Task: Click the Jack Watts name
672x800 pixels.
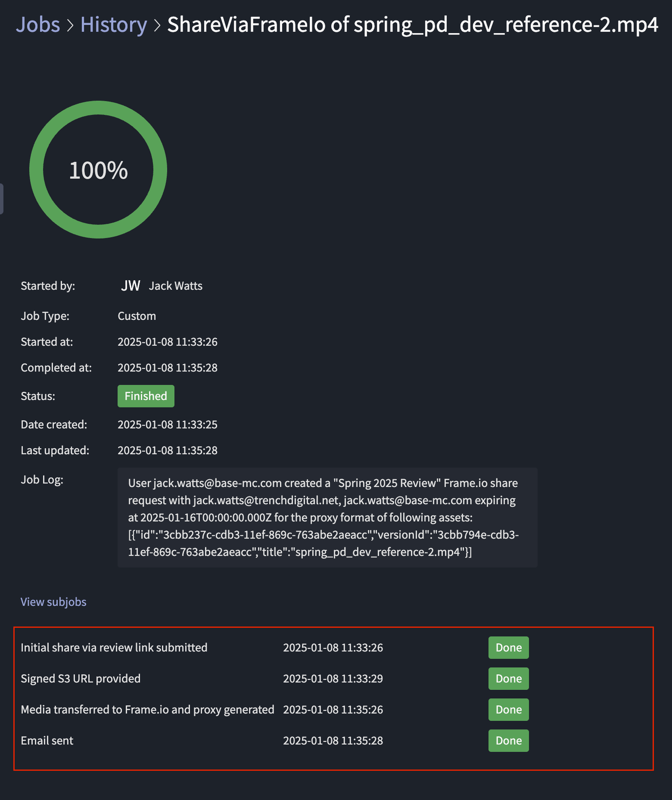Action: point(175,286)
